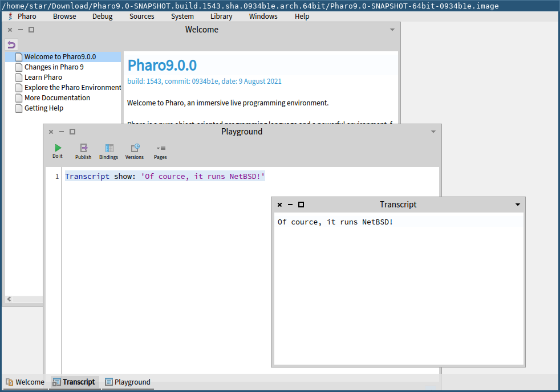The width and height of the screenshot is (560, 392).
Task: Click the left scroll arrow in Welcome list
Action: click(9, 299)
